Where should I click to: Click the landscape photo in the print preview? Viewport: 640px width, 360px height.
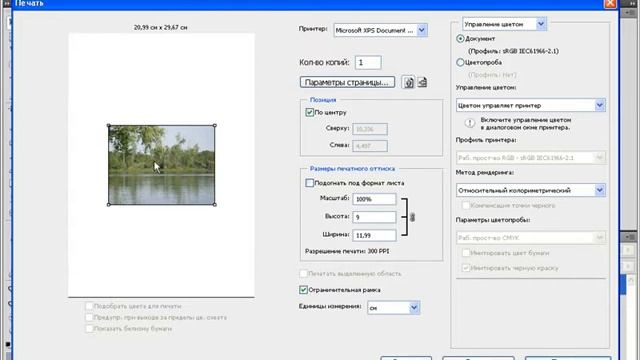(162, 165)
